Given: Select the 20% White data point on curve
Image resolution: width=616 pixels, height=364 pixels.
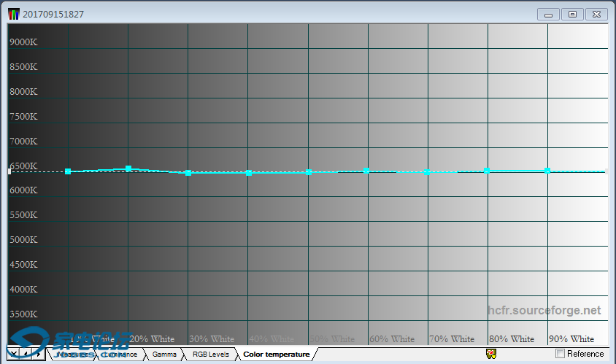Looking at the screenshot, I should pyautogui.click(x=128, y=169).
